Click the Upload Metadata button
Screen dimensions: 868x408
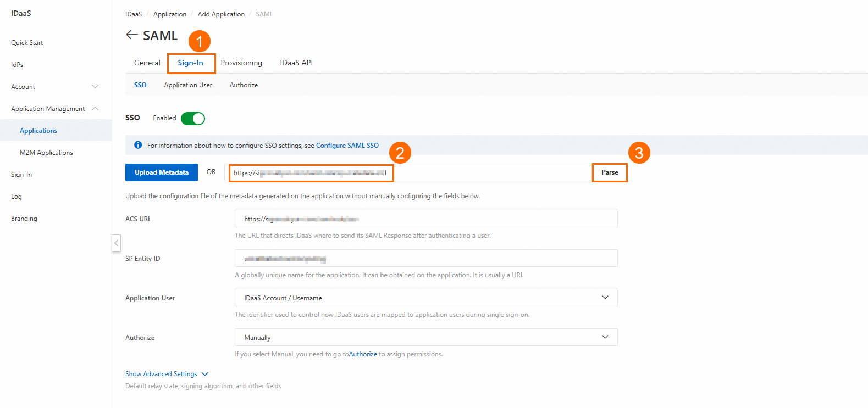(x=162, y=172)
